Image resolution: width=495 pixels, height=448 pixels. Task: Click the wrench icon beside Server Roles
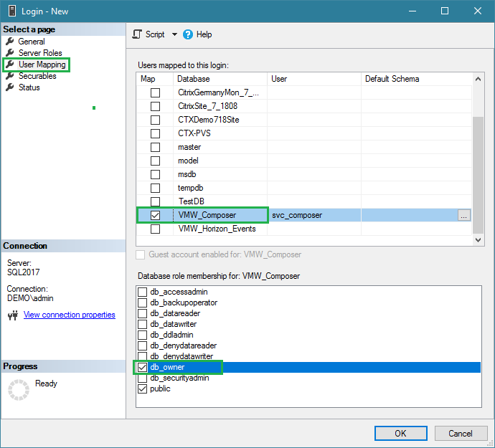click(10, 53)
